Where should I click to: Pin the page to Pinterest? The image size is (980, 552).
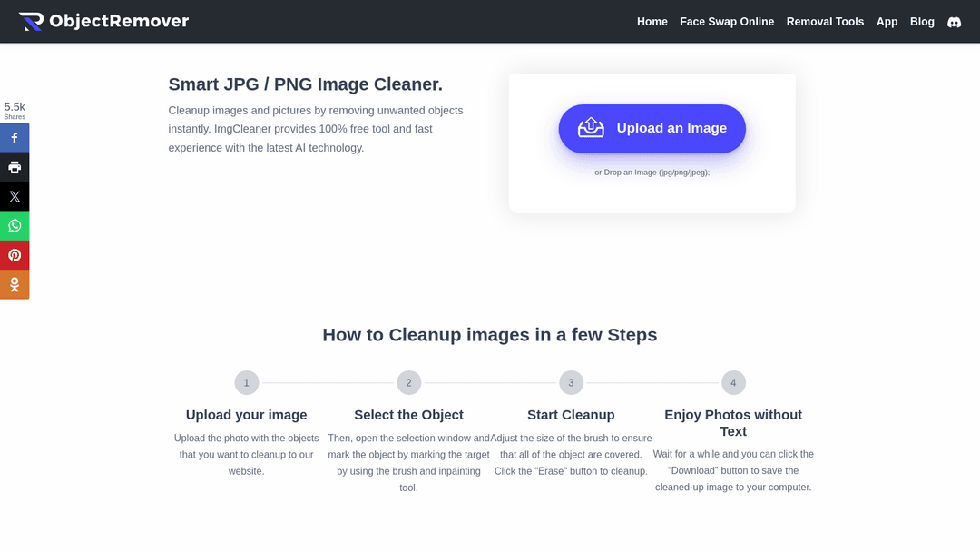click(x=15, y=255)
